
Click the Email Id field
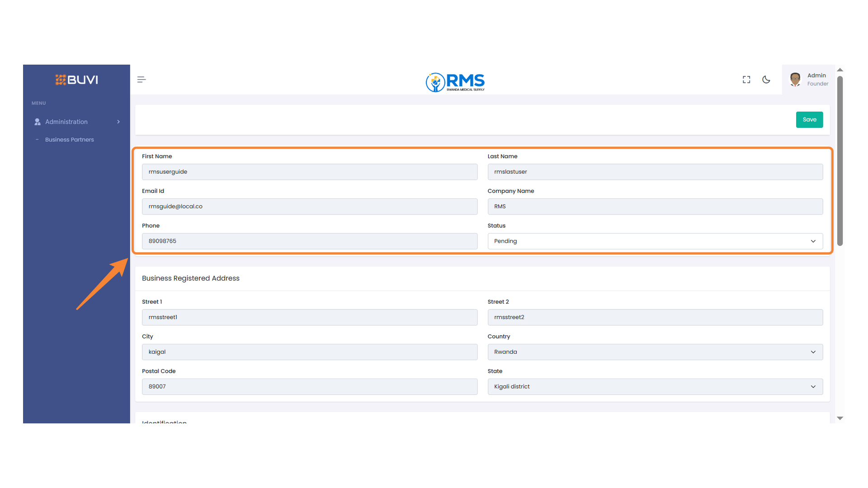tap(310, 206)
